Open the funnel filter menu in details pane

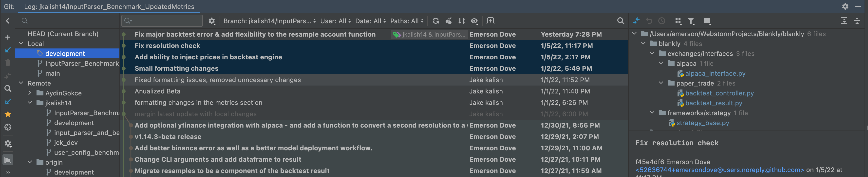(691, 21)
